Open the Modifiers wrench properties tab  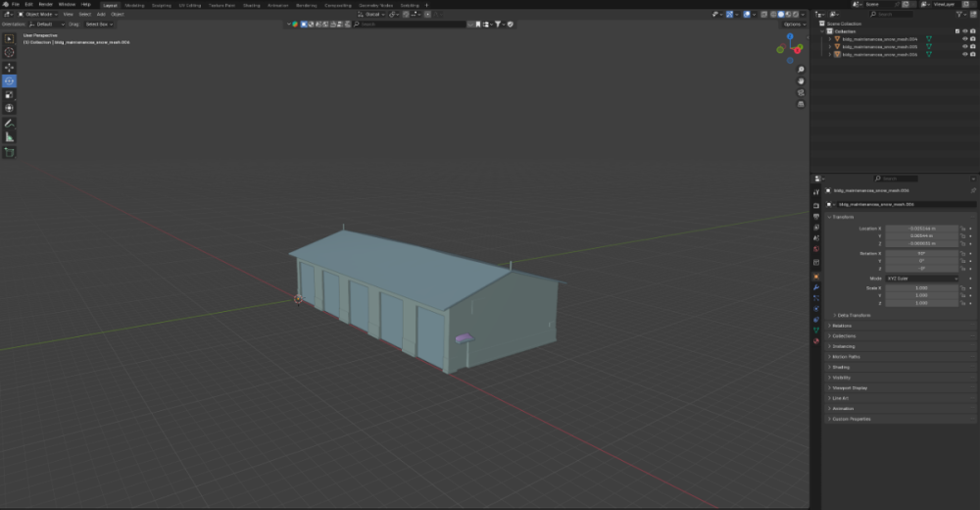click(816, 287)
